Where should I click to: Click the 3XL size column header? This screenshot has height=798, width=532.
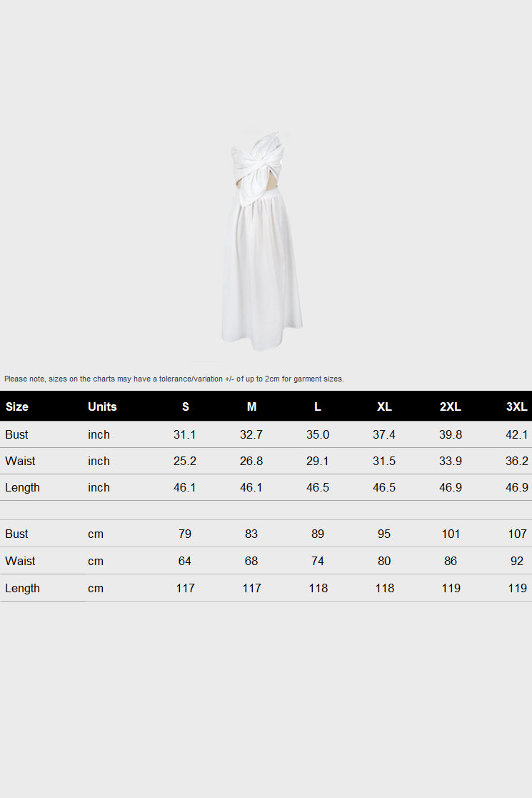(517, 407)
